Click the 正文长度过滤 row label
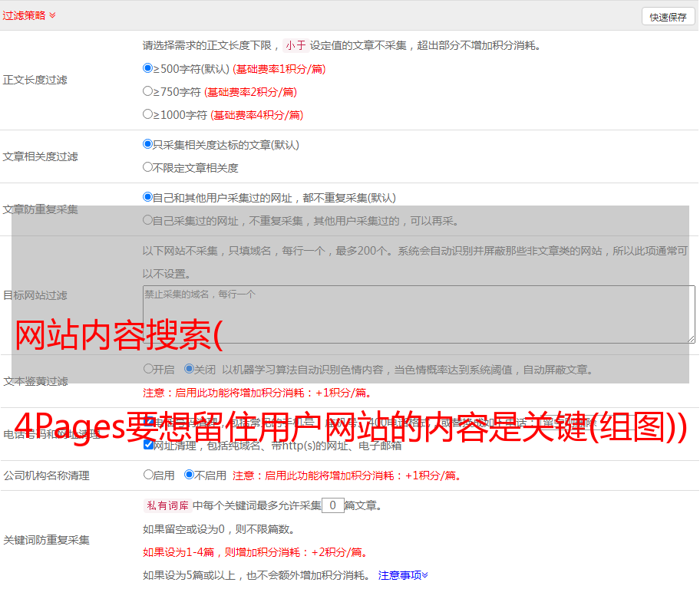 click(x=35, y=80)
